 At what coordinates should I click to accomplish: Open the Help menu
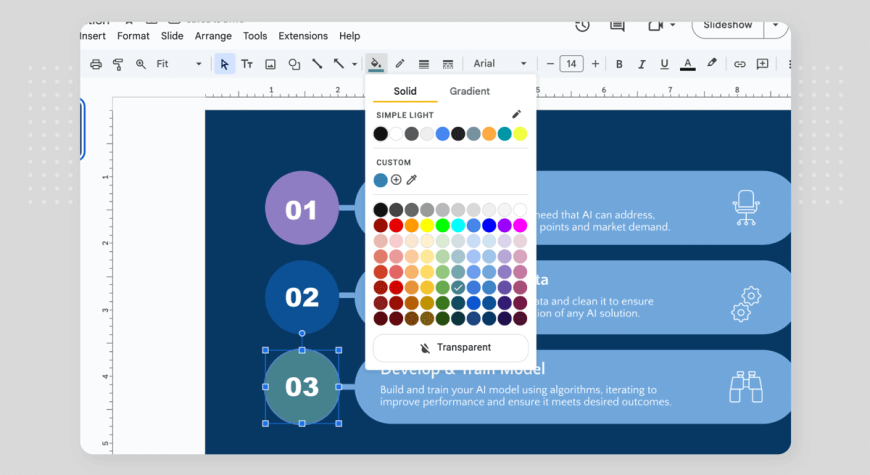tap(350, 36)
